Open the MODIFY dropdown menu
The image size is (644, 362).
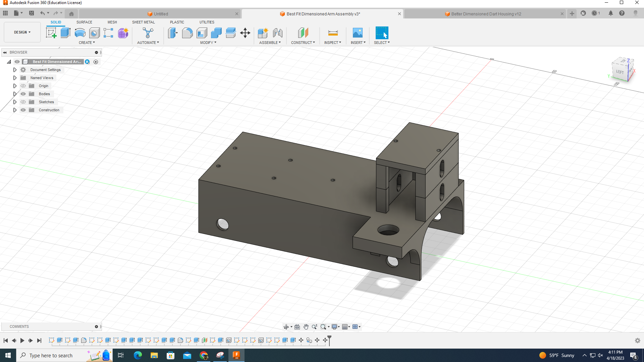point(208,43)
